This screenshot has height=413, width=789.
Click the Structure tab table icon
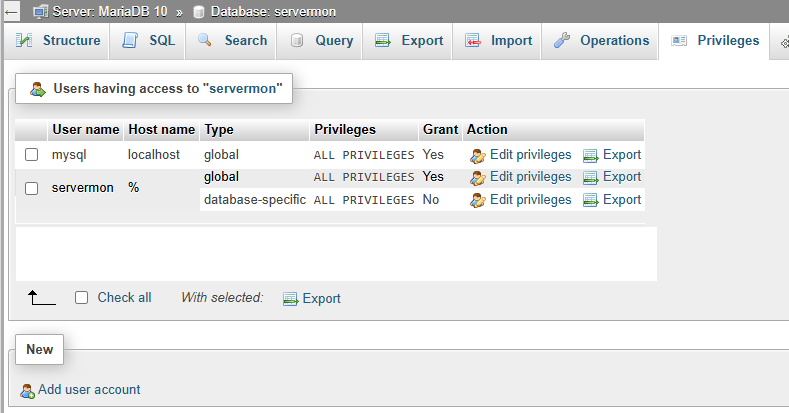(x=24, y=40)
